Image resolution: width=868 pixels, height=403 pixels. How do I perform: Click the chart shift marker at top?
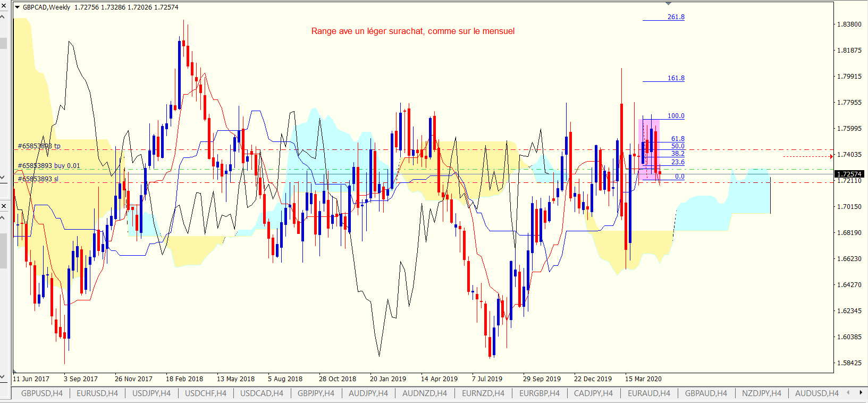click(669, 4)
